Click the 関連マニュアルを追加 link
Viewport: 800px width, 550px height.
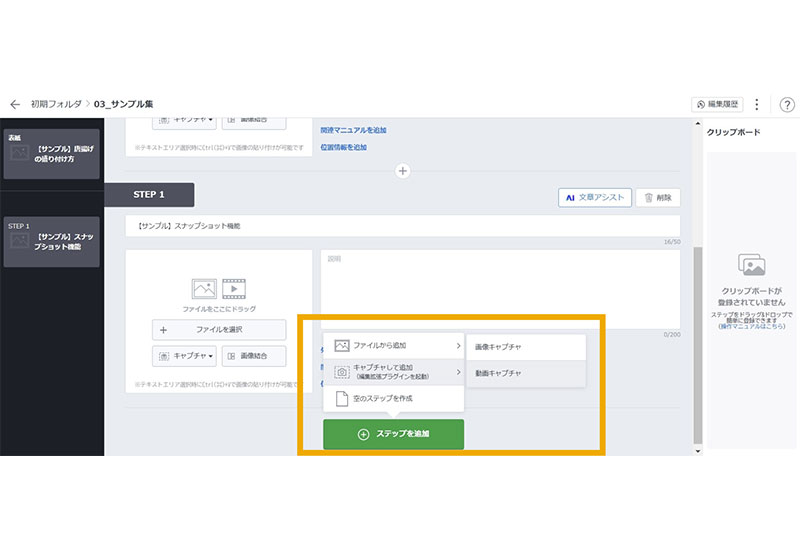pyautogui.click(x=353, y=130)
